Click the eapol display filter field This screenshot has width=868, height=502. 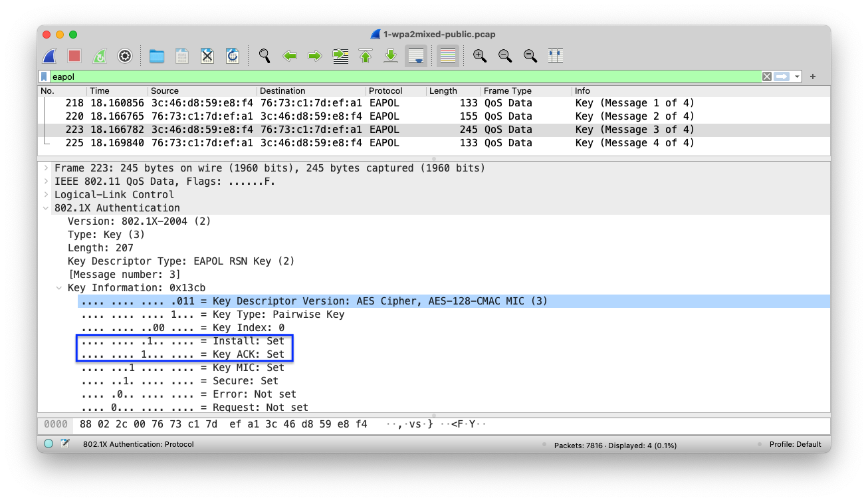click(x=399, y=76)
